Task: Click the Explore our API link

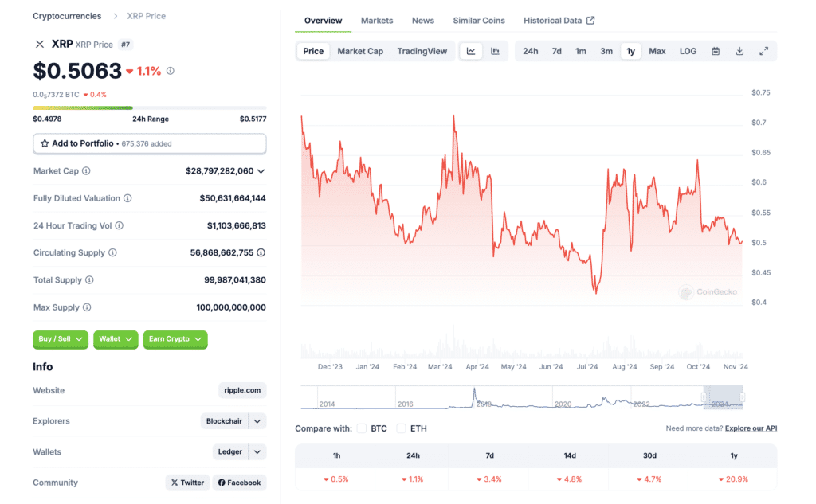Action: pos(751,428)
